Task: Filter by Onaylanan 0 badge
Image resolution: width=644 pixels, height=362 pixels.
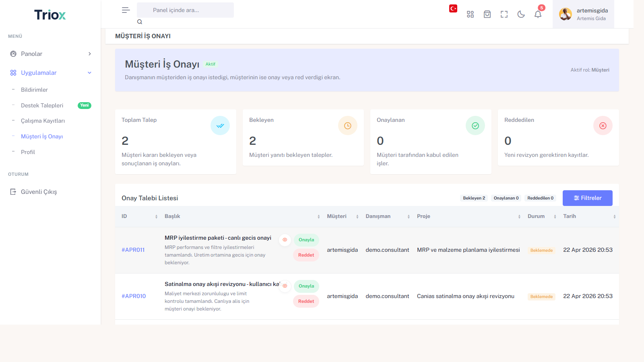Action: 506,198
